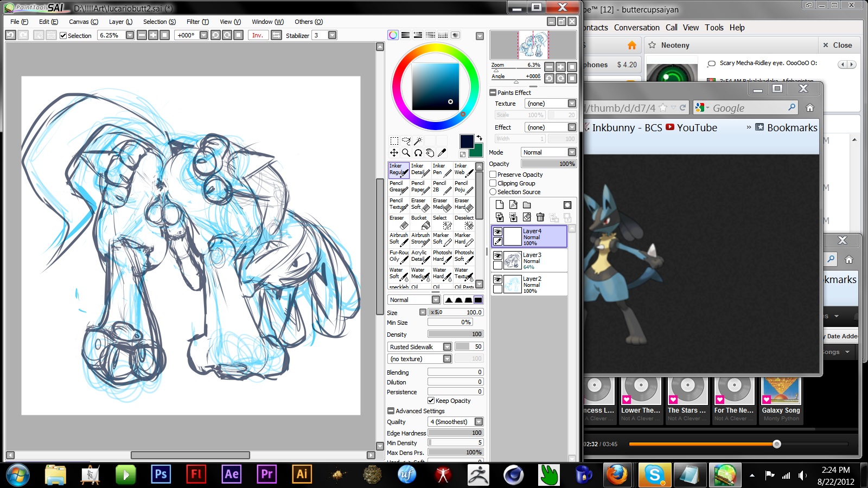Screen dimensions: 868x488
Task: Collapse the Paints Effect section
Action: 493,93
